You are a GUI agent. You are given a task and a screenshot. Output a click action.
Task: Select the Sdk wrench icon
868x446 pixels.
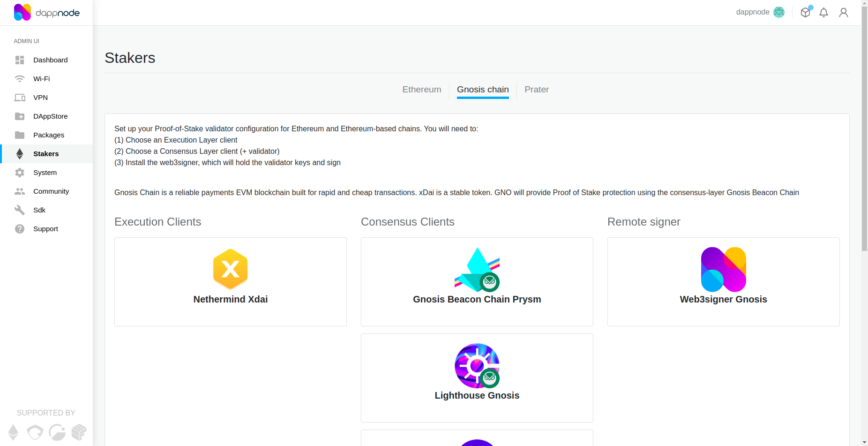coord(20,210)
